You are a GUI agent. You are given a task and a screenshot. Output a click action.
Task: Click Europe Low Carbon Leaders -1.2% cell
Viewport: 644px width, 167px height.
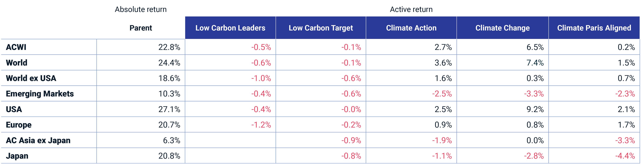click(x=261, y=125)
